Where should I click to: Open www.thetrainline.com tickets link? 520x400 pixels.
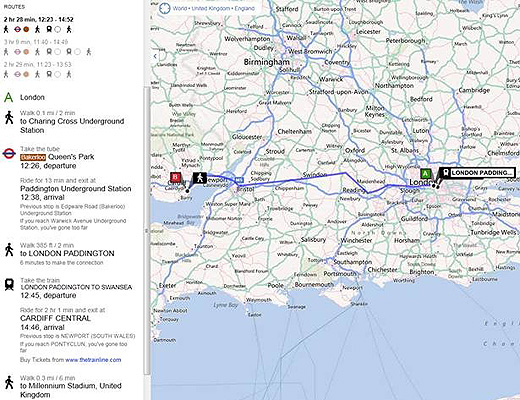point(93,360)
